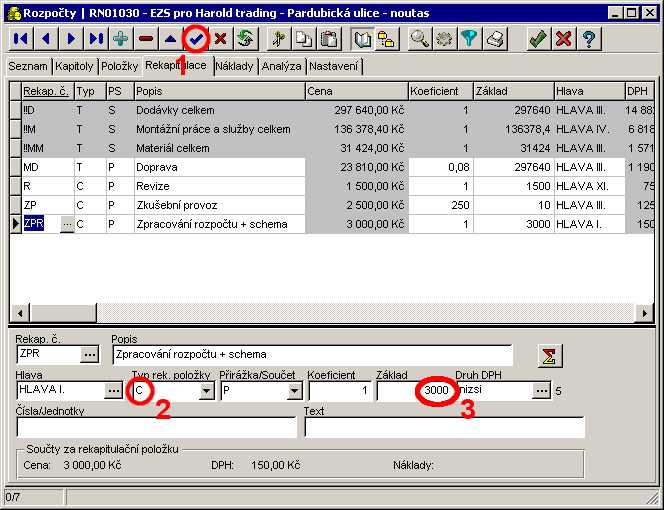664x510 pixels.
Task: Cancel with the large red X button
Action: (564, 40)
